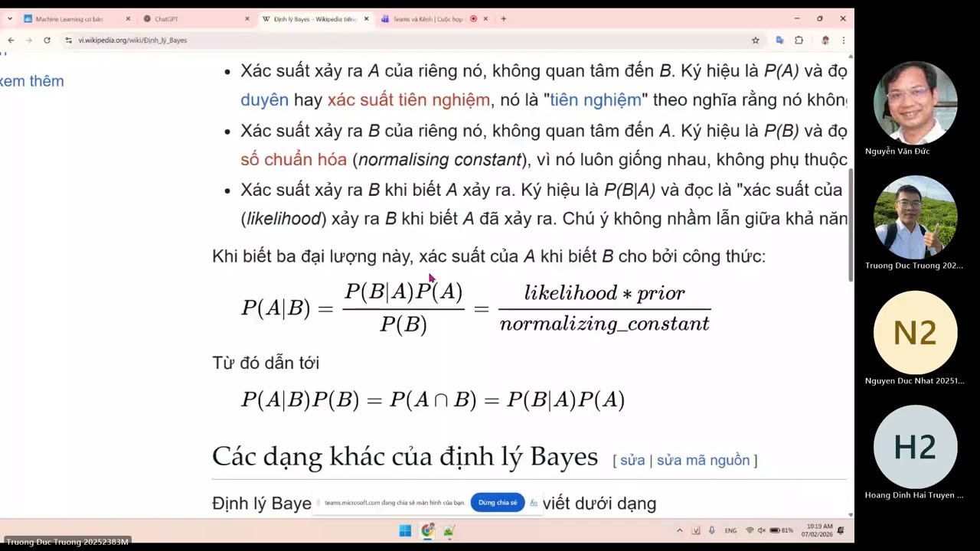This screenshot has height=551, width=980.
Task: Click the Các dạng khác của định lý Bayes heading
Action: point(405,457)
